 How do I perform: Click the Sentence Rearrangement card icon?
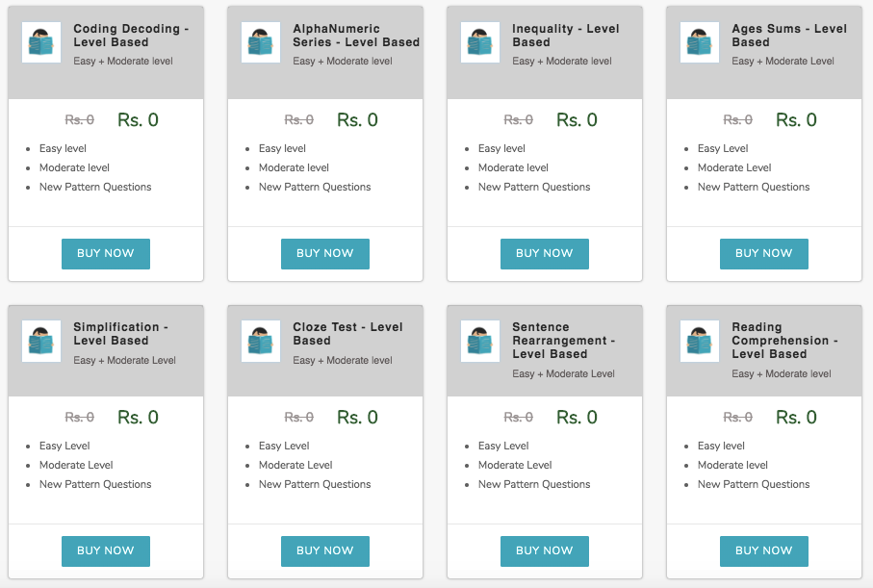point(480,341)
